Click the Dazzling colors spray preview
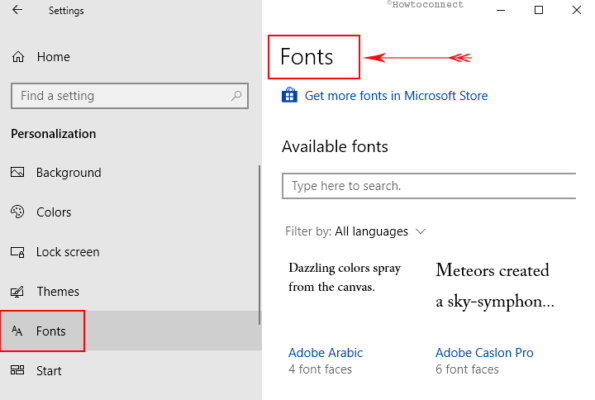Screen dimensions: 595x400 (345, 277)
